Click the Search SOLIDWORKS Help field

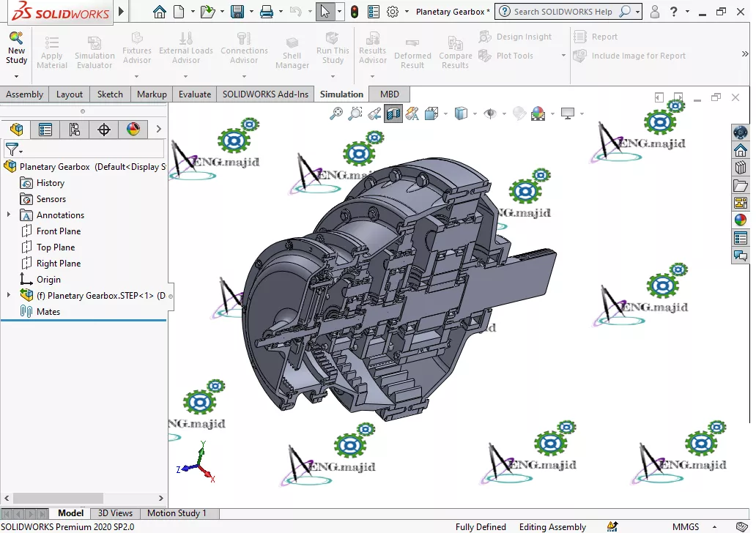(564, 12)
